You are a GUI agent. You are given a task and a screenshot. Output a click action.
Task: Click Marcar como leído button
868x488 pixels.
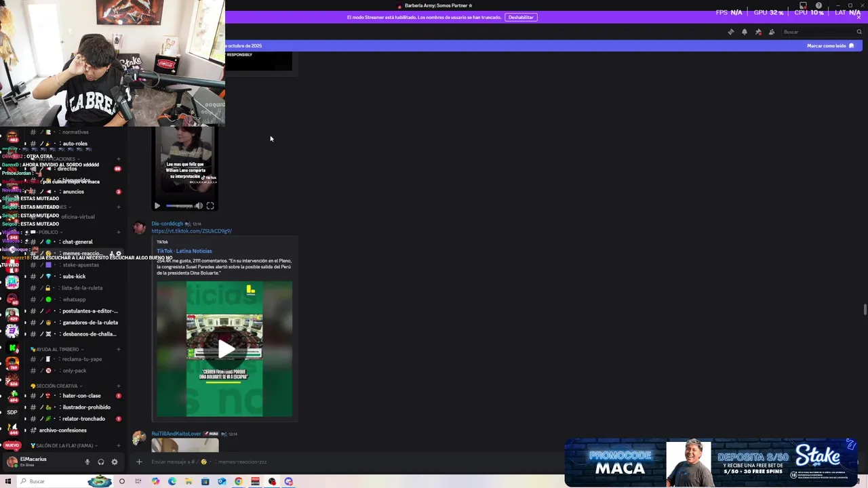click(x=830, y=46)
